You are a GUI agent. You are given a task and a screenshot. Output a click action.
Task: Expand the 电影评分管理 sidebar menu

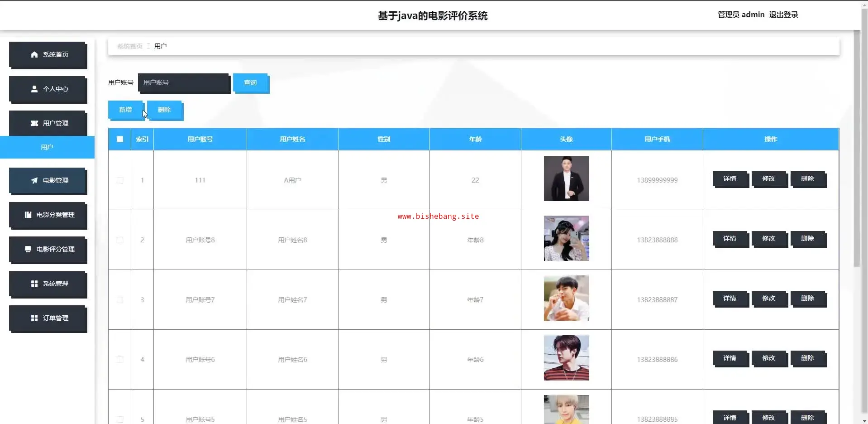(x=48, y=250)
